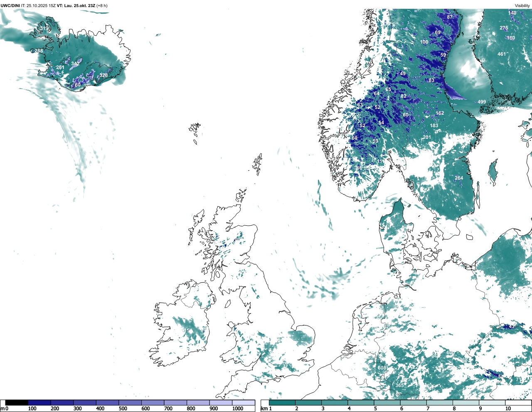Image resolution: width=532 pixels, height=412 pixels.
Task: Click the '1000' tick label on meter legend
Action: click(238, 409)
